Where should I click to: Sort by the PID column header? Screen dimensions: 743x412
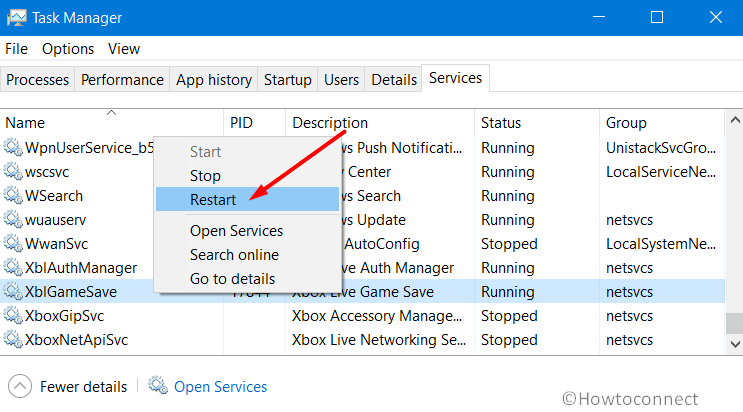click(254, 122)
